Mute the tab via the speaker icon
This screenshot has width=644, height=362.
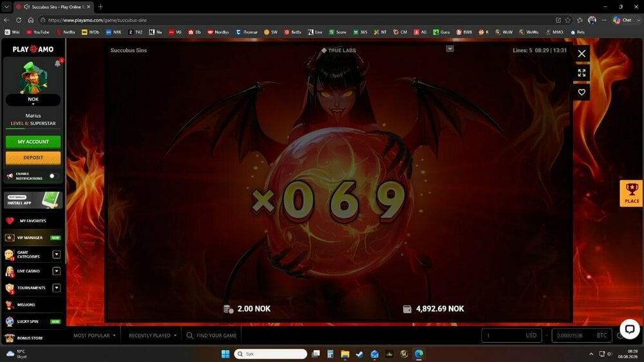tap(26, 6)
